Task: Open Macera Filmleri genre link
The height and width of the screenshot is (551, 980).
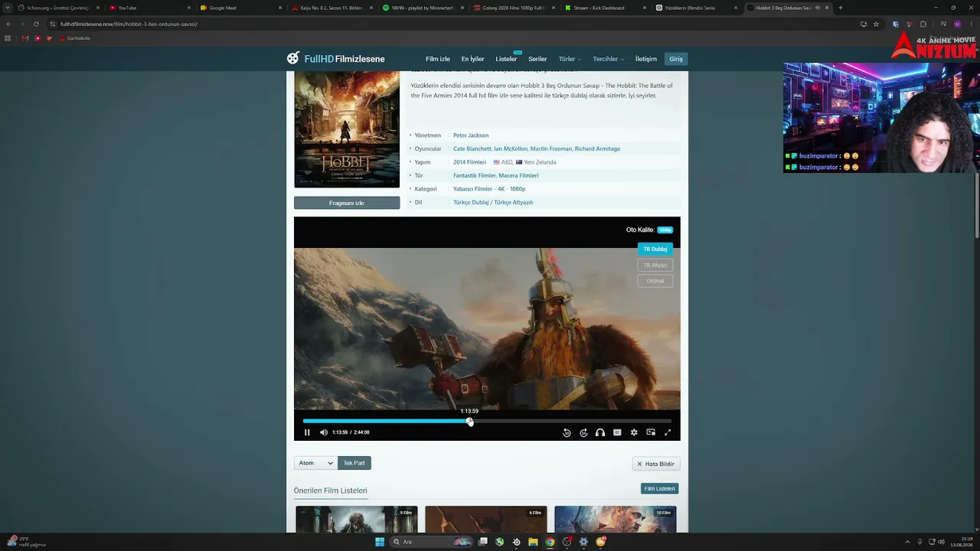Action: pyautogui.click(x=518, y=175)
